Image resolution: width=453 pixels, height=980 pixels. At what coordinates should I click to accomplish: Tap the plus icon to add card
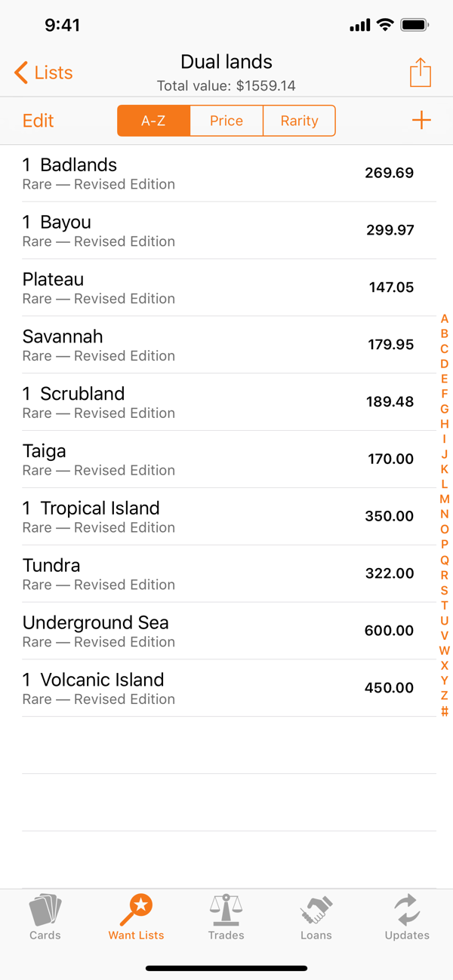coord(421,121)
